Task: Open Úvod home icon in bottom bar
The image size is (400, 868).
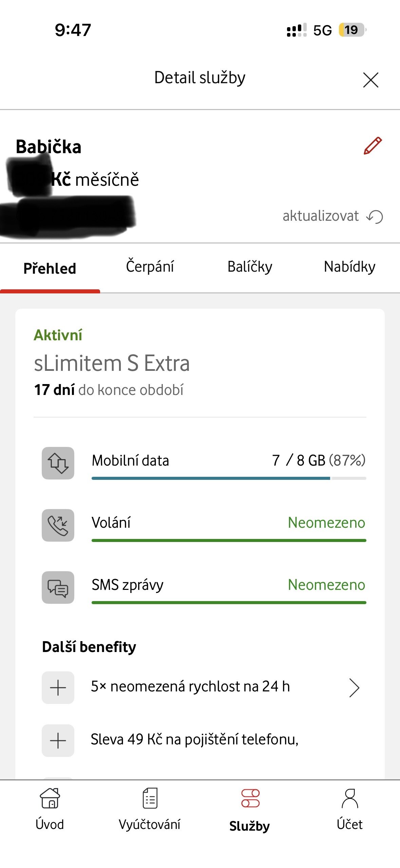Action: pos(50,798)
